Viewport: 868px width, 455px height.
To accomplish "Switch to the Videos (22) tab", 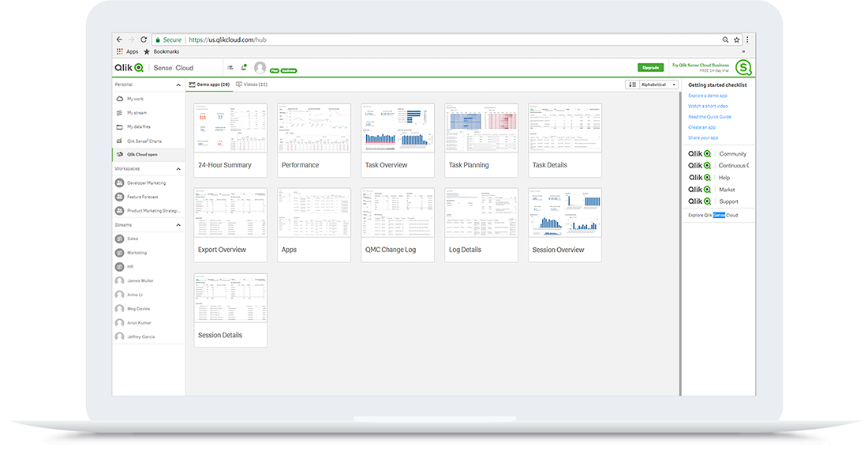I will pos(252,85).
